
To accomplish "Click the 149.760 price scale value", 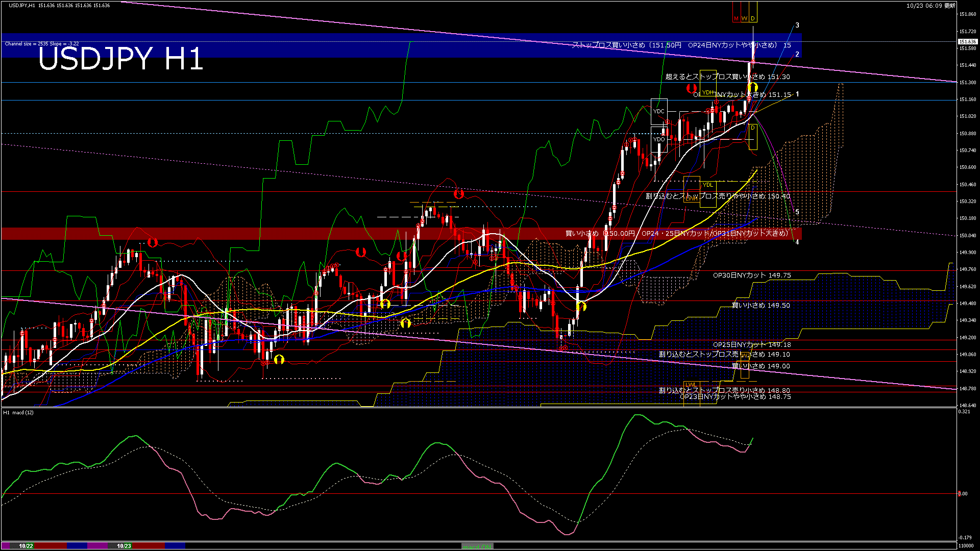I will click(x=968, y=269).
